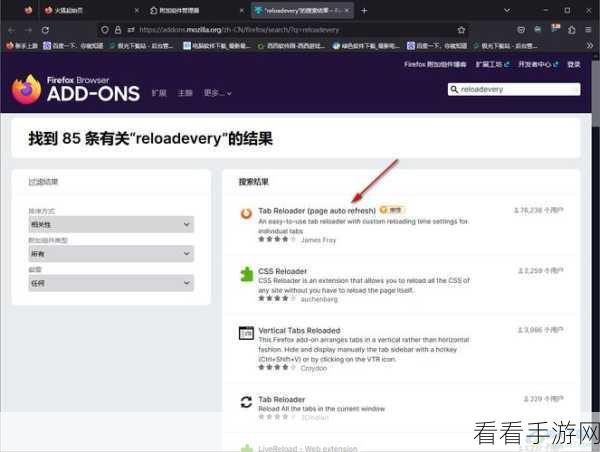Click the star rating of CSS Reloader
This screenshot has height=452, width=600.
[x=277, y=299]
